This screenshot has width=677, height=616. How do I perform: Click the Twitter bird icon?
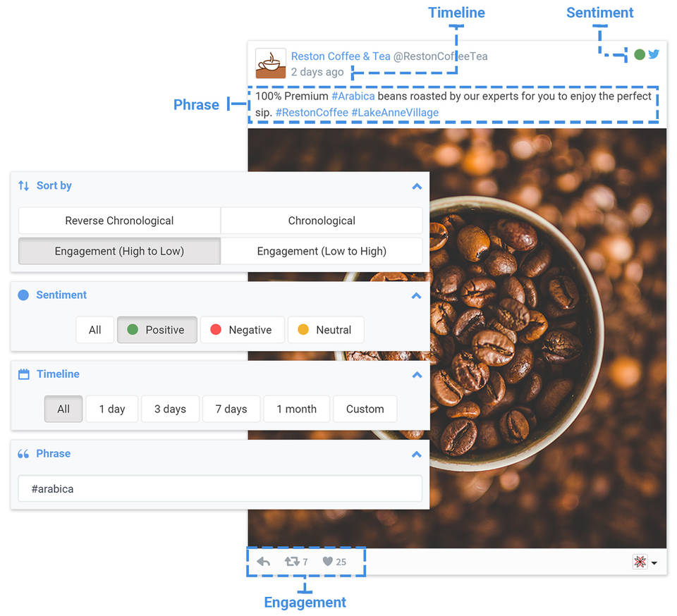(x=654, y=54)
